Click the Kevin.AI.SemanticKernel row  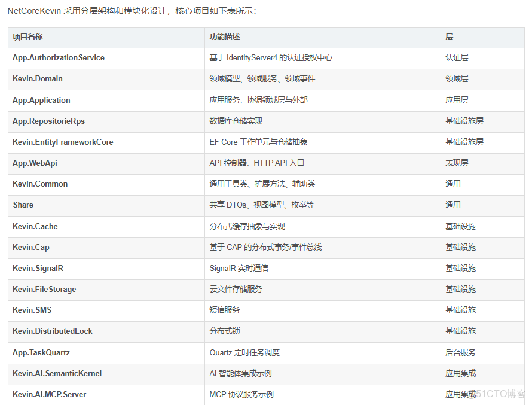tap(56, 374)
